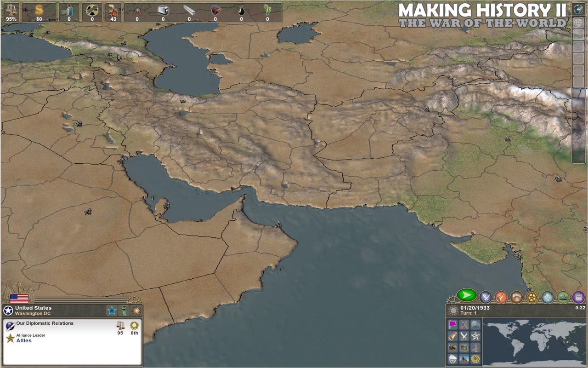Select the green tank units icon
Screen dimensions: 588x368
tap(563, 298)
